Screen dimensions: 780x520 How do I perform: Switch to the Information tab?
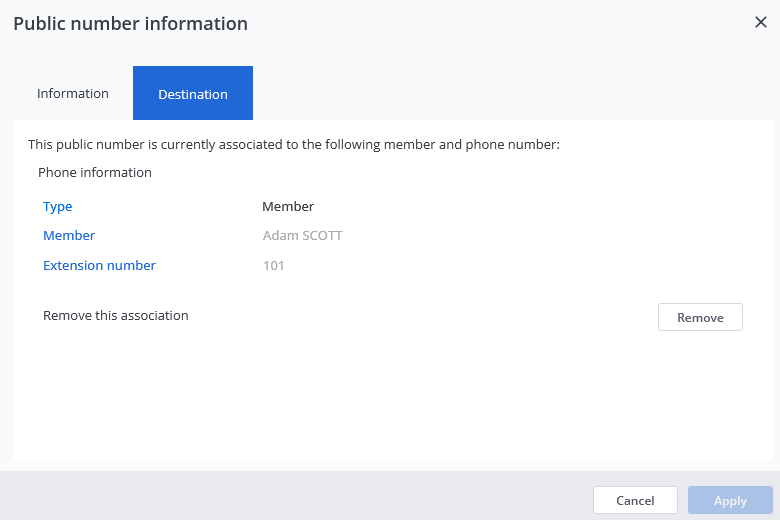pyautogui.click(x=73, y=93)
